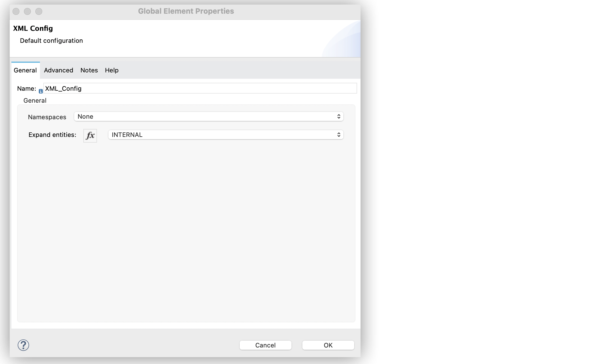Click the Advanced tab icon

pyautogui.click(x=58, y=70)
